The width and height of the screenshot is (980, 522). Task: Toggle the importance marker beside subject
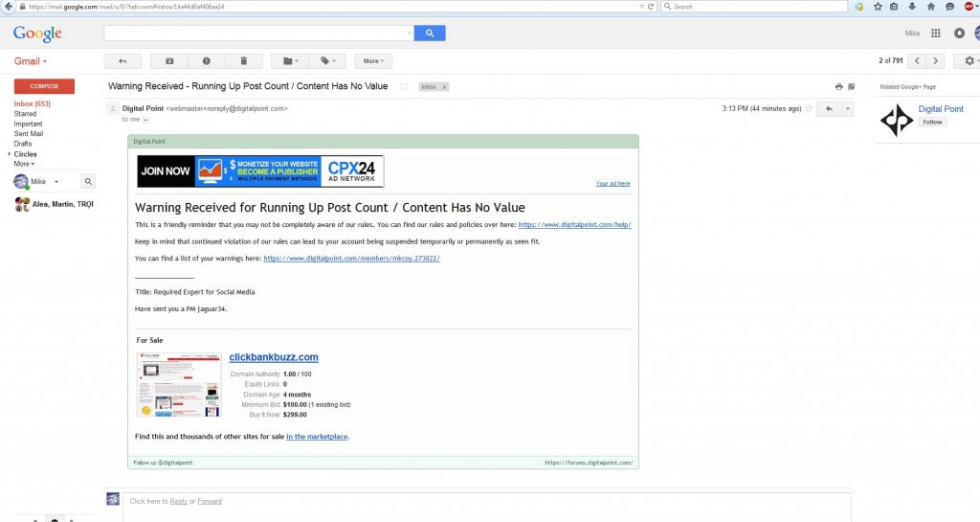point(403,87)
